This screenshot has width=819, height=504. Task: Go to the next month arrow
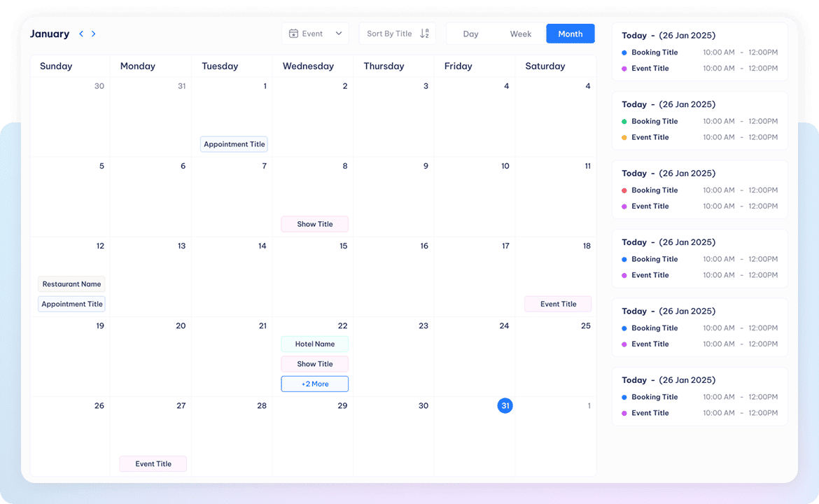point(94,34)
